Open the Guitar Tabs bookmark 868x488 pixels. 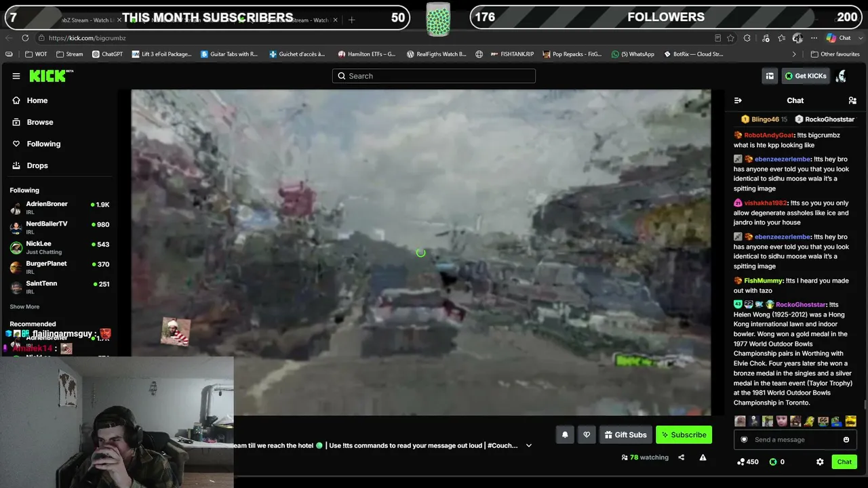[229, 54]
